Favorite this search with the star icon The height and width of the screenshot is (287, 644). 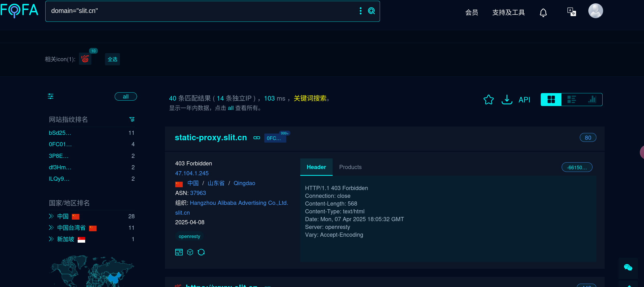tap(488, 100)
